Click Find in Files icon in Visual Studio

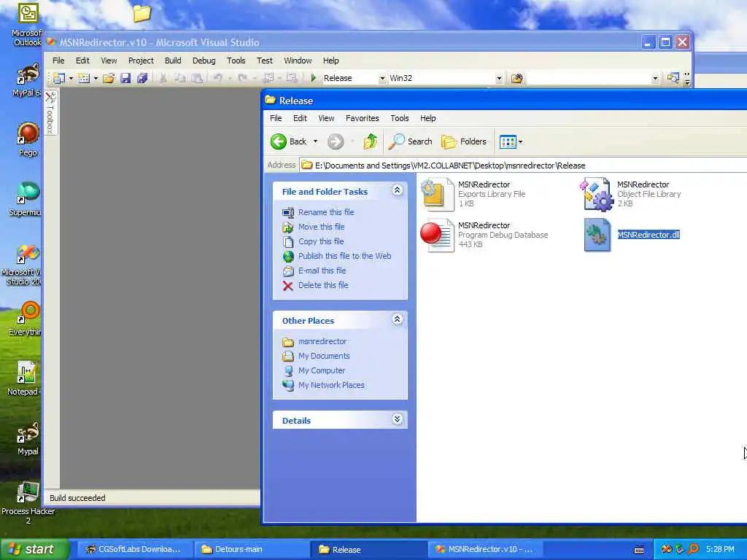pyautogui.click(x=517, y=78)
